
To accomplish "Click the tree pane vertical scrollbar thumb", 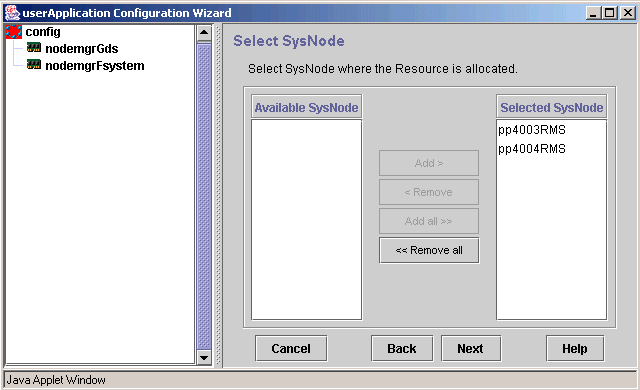I will (204, 196).
